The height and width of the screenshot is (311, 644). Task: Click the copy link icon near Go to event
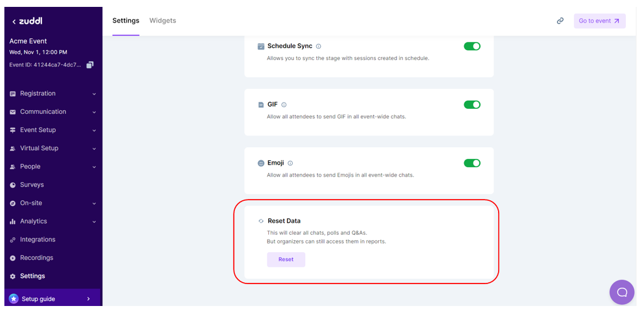560,21
